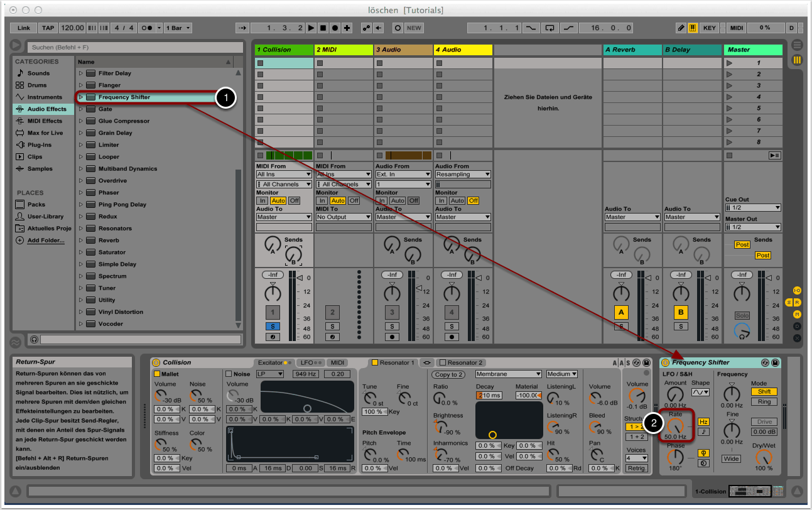Click the Frequency Shifter device activator icon

pyautogui.click(x=666, y=363)
